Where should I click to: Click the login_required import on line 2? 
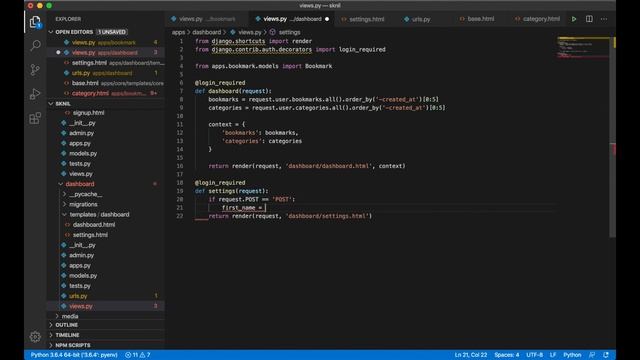coord(362,49)
